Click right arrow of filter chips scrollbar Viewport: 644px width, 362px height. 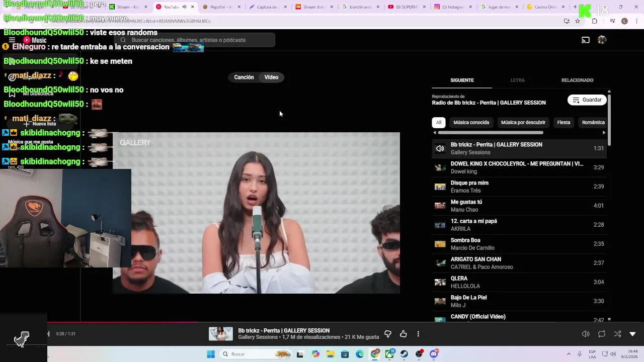[604, 133]
